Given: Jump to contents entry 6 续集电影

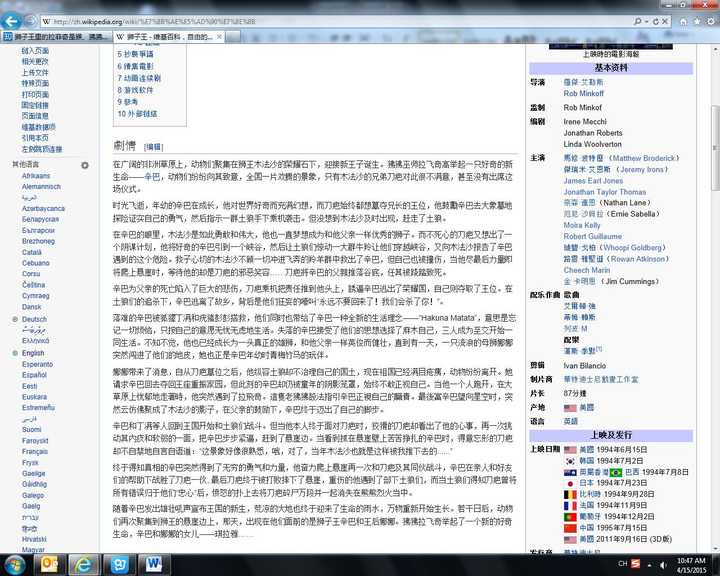Looking at the screenshot, I should click(135, 66).
